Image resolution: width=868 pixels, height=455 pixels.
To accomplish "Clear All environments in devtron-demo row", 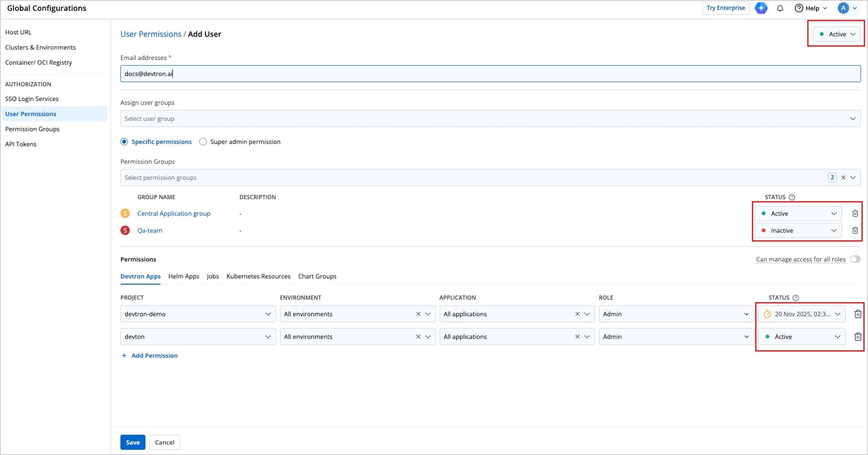I will 418,314.
